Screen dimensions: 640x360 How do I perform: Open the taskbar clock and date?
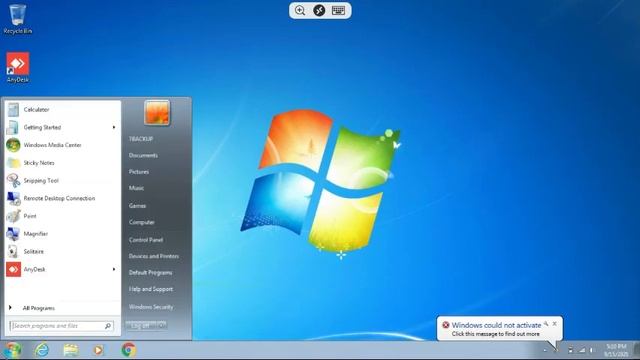616,350
